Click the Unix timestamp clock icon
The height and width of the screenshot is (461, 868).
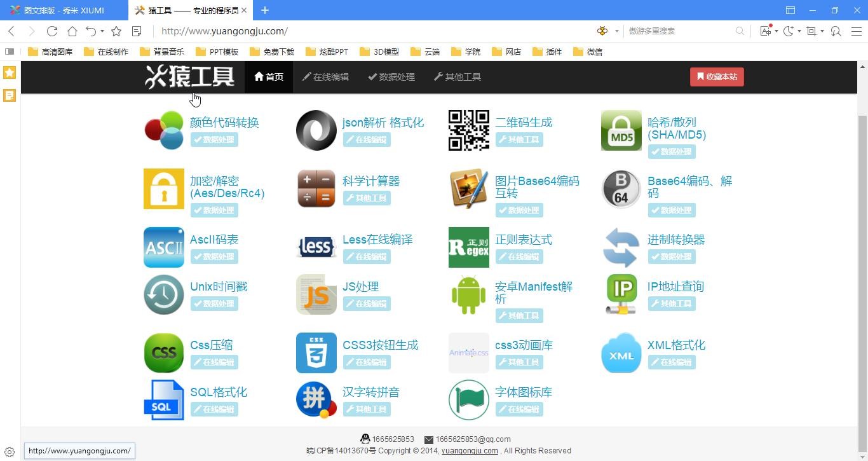point(163,294)
